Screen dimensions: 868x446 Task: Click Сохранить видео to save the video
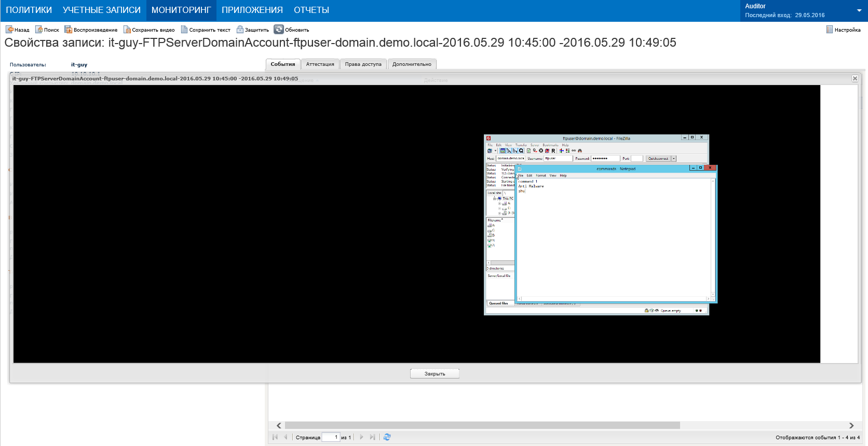(x=149, y=30)
